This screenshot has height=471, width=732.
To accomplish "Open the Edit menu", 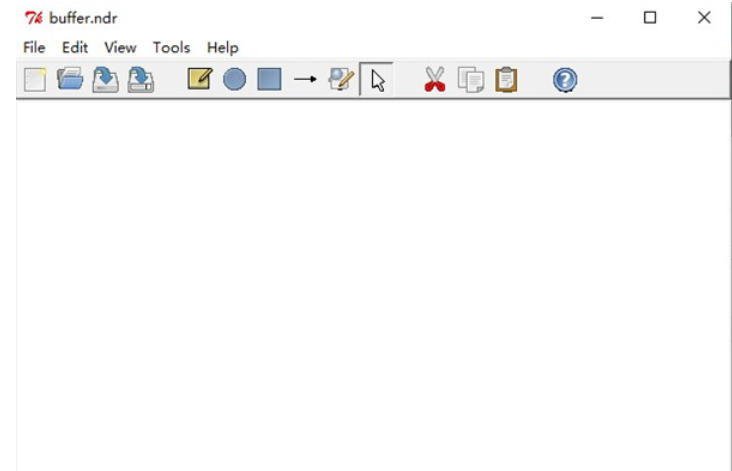I will point(75,47).
